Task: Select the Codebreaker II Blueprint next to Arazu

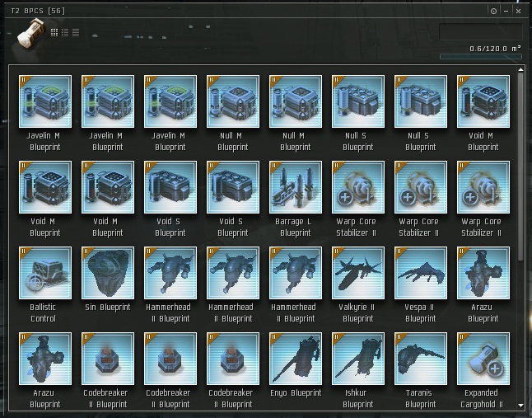Action: (108, 359)
